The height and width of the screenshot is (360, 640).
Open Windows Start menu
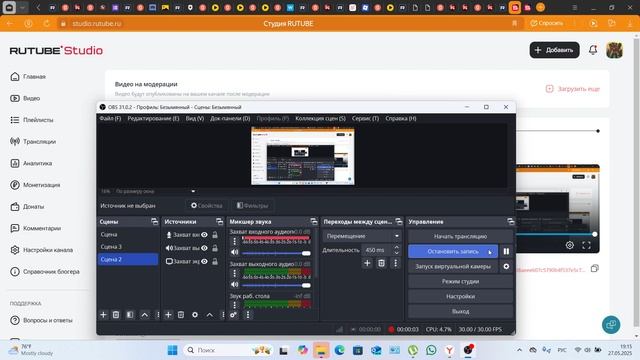(x=172, y=350)
